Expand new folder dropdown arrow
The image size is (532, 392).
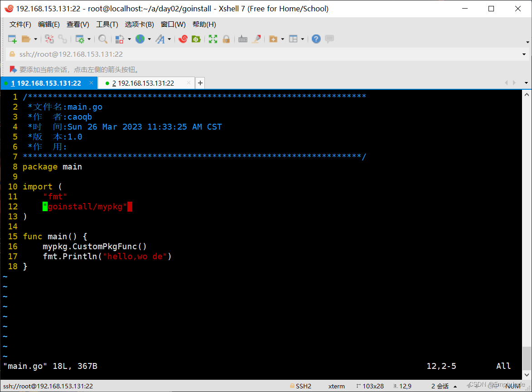point(283,39)
